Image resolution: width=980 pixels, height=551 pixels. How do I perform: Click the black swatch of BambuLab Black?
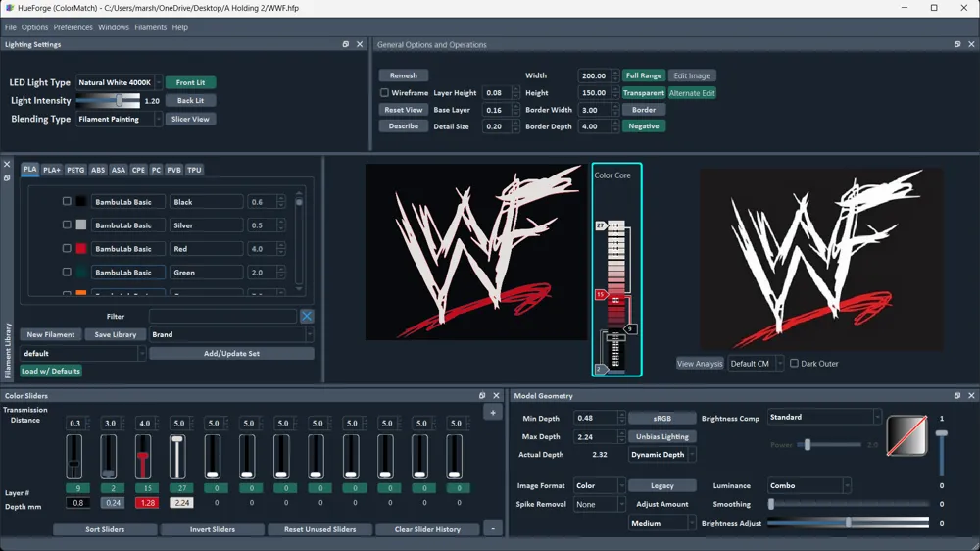pos(80,201)
